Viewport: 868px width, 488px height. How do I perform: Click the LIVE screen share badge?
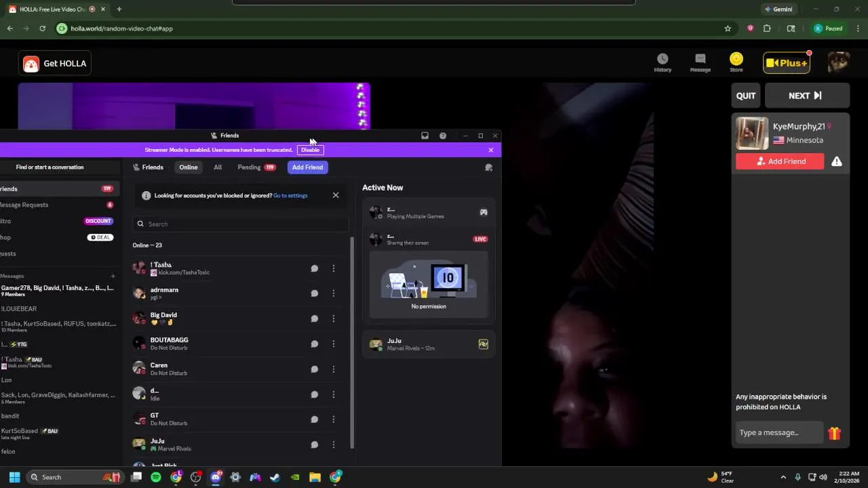click(481, 239)
